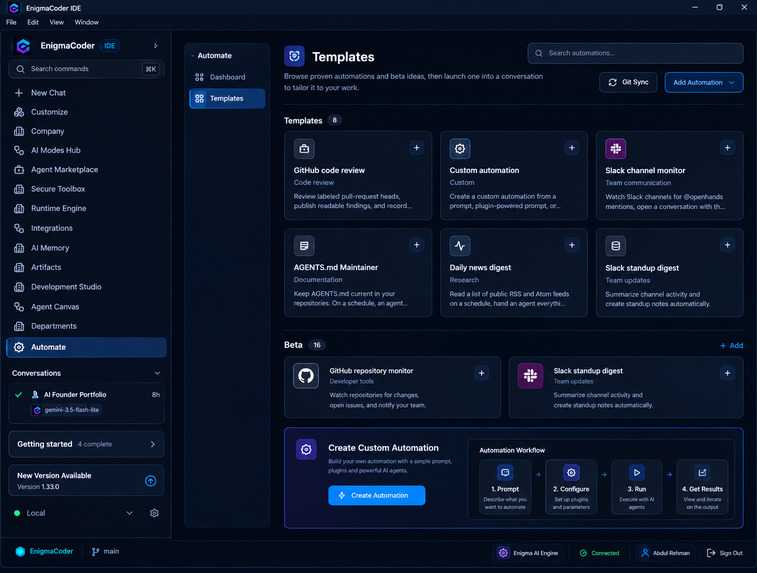Add the AGENTS.md Maintainer template

point(416,245)
